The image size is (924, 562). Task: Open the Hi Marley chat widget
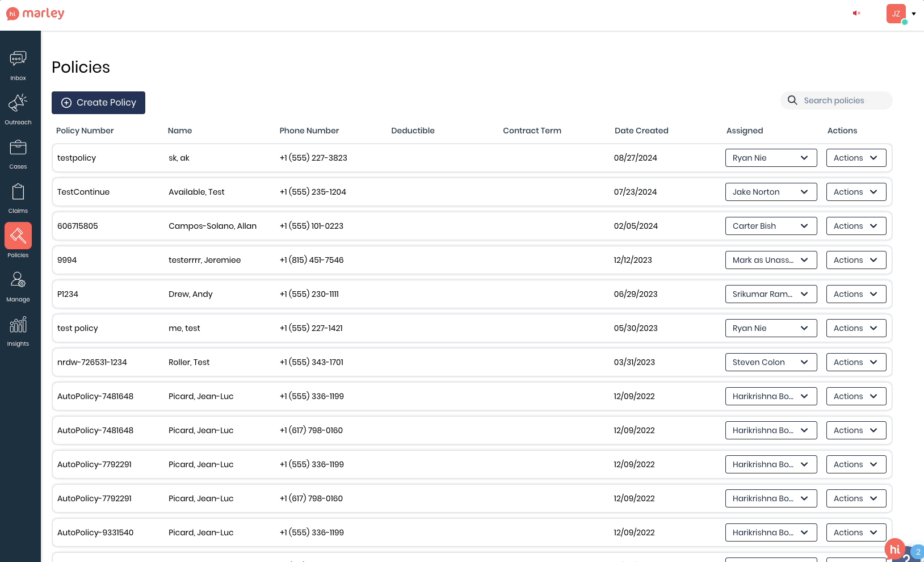coord(895,549)
